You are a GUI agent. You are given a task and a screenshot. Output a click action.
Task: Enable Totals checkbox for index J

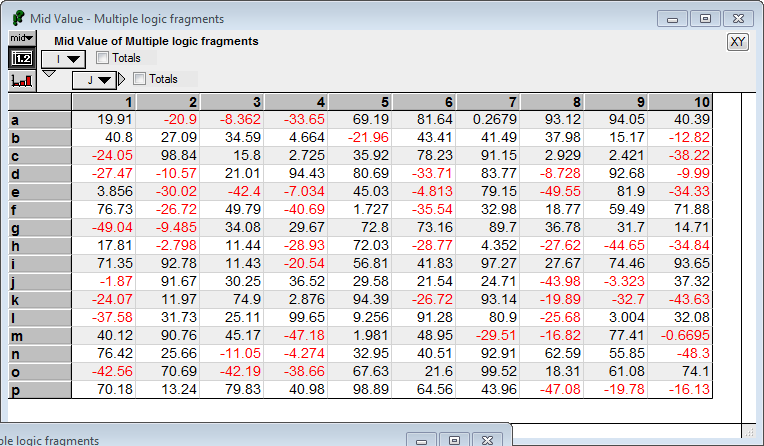click(x=139, y=78)
